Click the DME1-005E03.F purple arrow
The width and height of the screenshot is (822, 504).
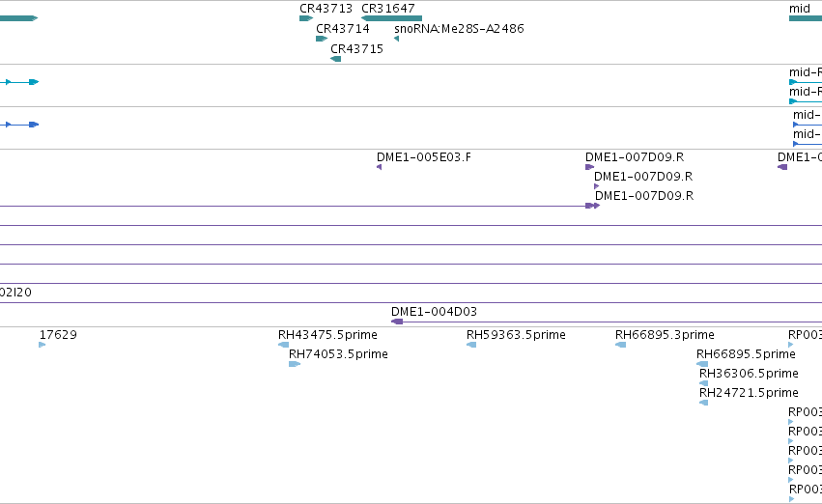point(379,167)
